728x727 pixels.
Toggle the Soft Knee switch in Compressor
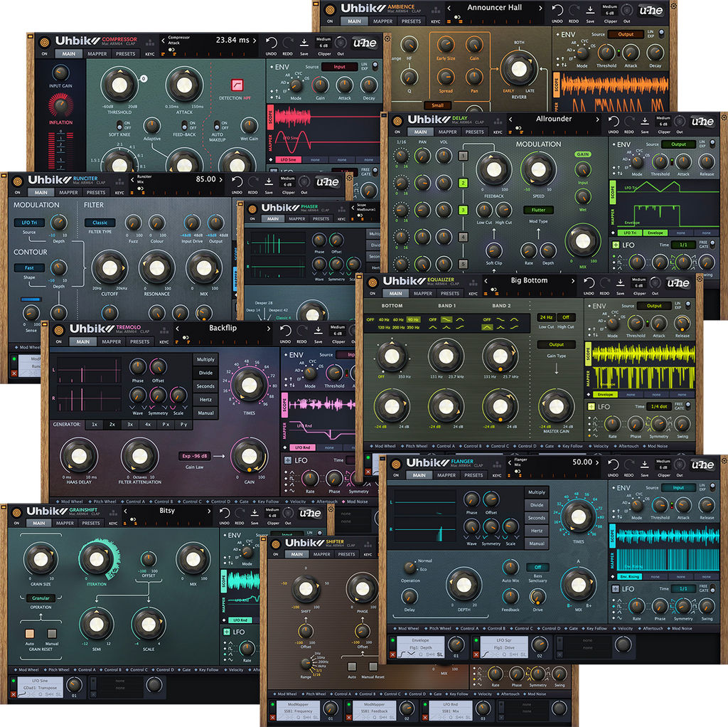[x=119, y=124]
